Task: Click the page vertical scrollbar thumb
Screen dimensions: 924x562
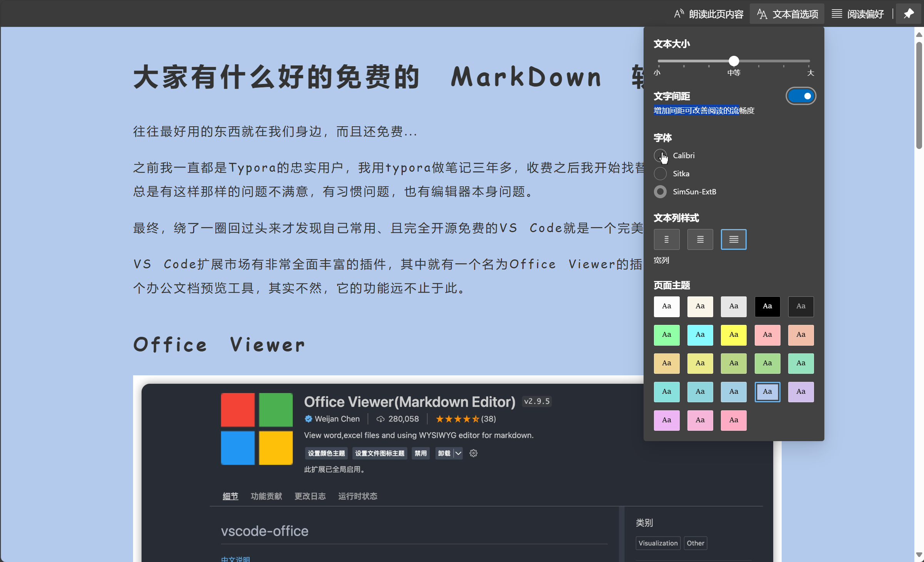Action: coord(919,94)
